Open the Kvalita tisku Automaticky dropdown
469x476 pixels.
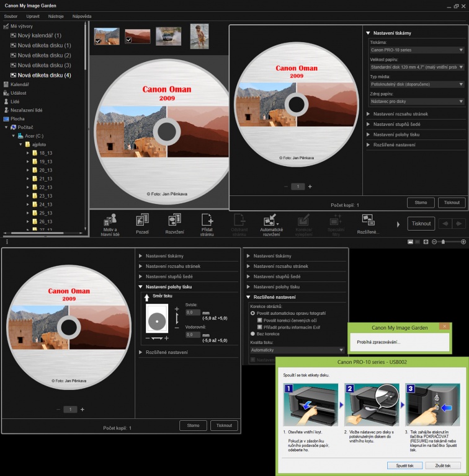click(x=297, y=350)
